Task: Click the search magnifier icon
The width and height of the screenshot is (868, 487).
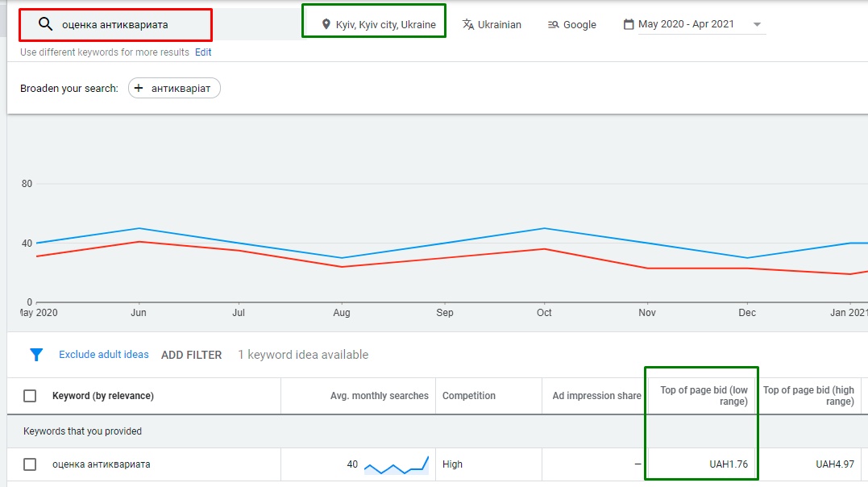Action: click(45, 24)
